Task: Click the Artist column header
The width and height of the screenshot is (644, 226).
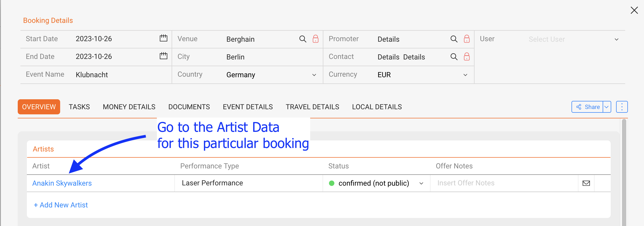Action: 41,166
